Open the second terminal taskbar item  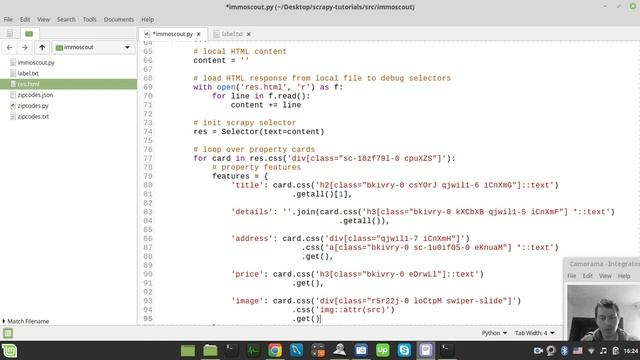tap(447, 350)
